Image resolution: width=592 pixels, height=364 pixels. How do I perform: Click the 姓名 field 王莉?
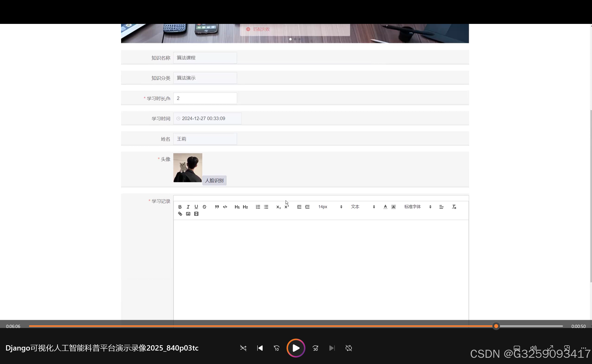[x=205, y=139]
